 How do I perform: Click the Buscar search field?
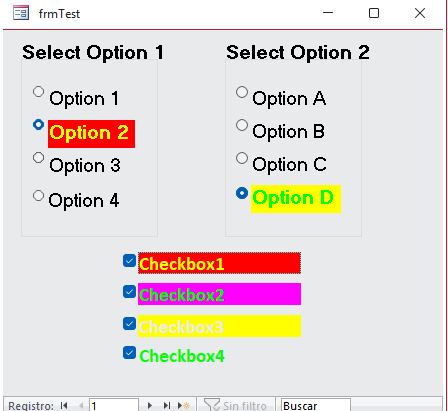pos(316,405)
